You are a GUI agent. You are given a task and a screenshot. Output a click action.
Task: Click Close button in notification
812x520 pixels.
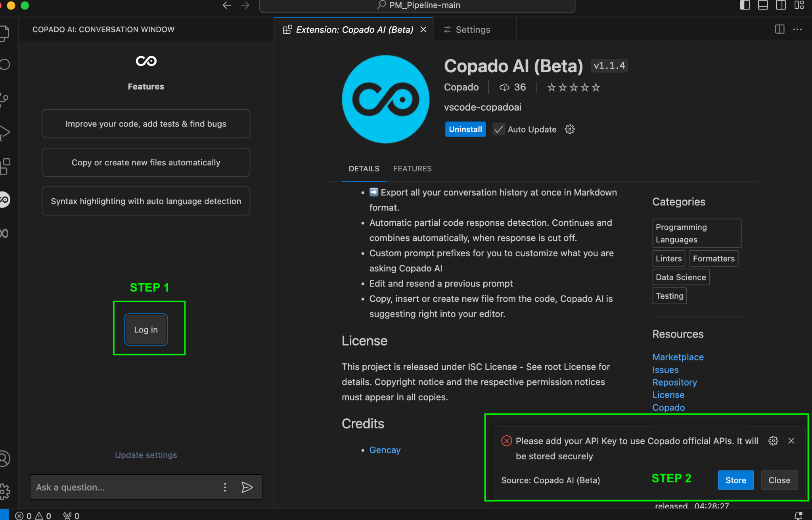(779, 480)
